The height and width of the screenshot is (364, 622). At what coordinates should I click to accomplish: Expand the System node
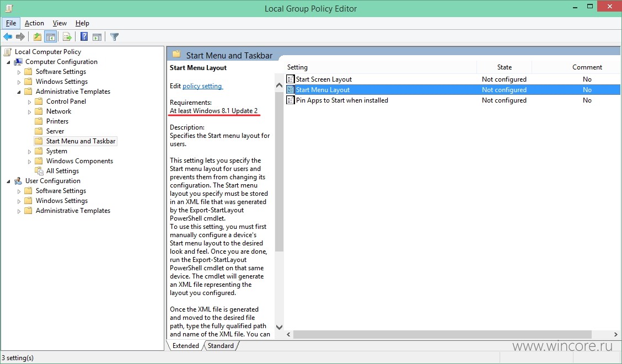point(29,152)
